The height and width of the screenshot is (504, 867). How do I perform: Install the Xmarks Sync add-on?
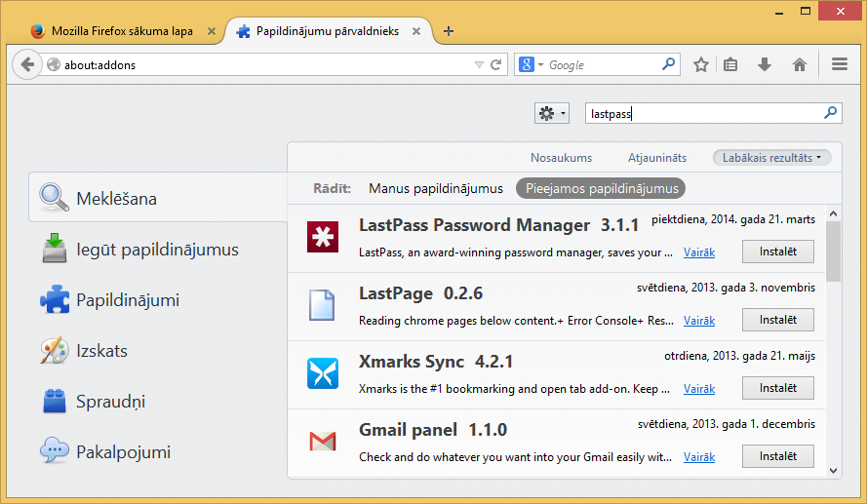click(777, 388)
